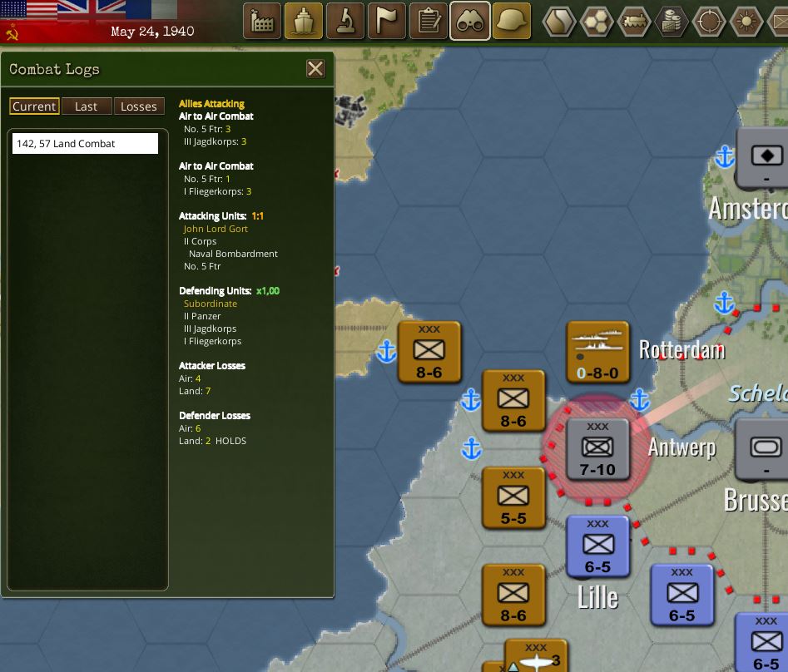Image resolution: width=788 pixels, height=672 pixels.
Task: Click the ship transport icon in toolbar
Action: pyautogui.click(x=304, y=21)
